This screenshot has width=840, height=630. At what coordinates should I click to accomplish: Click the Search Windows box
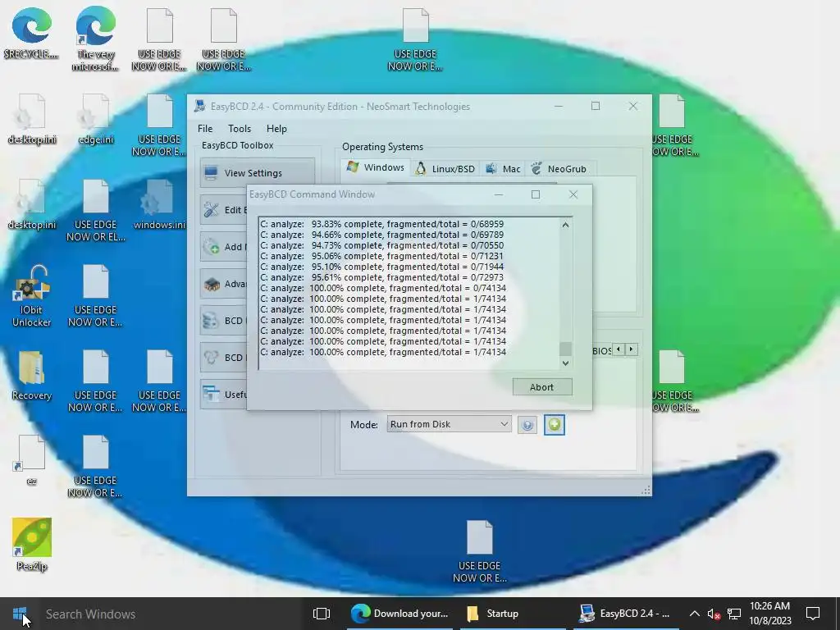pyautogui.click(x=171, y=614)
